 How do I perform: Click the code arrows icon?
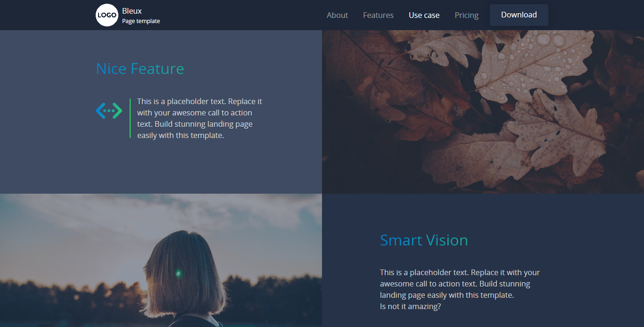[x=109, y=111]
